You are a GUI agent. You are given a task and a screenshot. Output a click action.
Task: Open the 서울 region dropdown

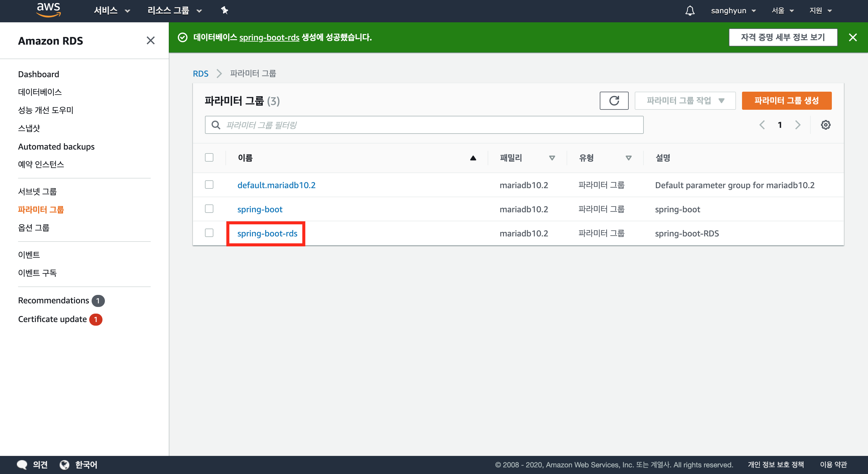[x=782, y=11]
